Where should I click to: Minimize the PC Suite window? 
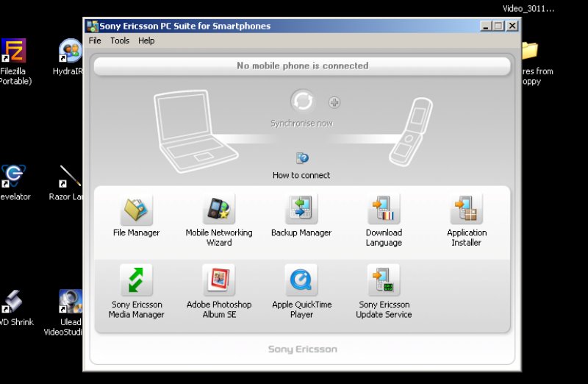click(486, 26)
